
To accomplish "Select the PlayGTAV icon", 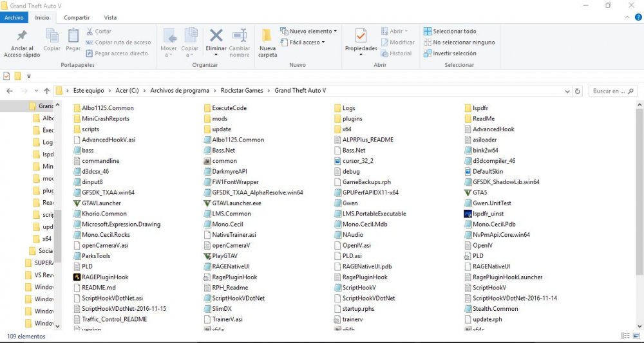I will click(207, 256).
